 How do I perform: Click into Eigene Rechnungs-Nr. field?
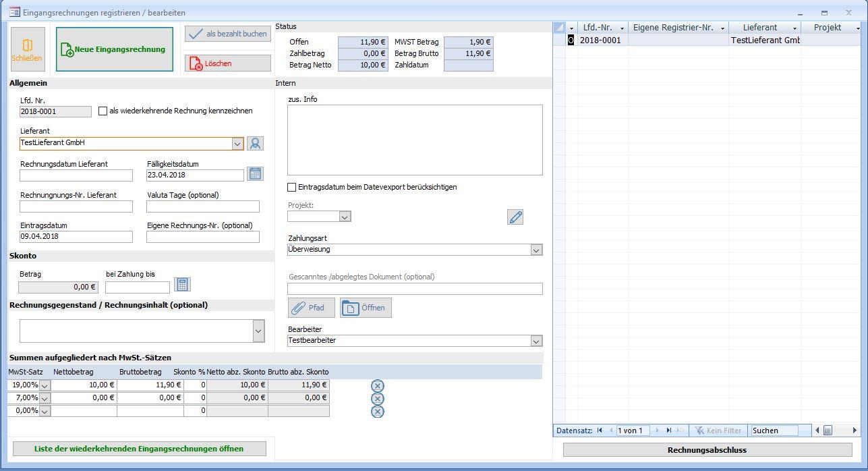(203, 237)
